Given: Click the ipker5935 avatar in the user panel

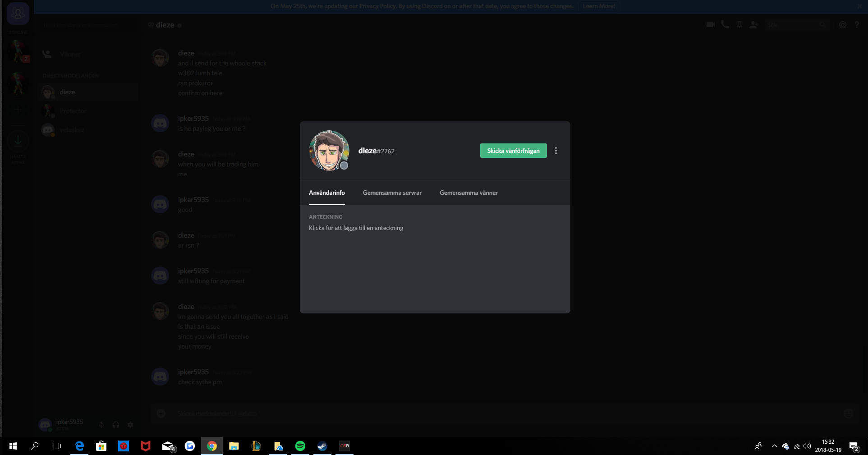Looking at the screenshot, I should [x=45, y=424].
